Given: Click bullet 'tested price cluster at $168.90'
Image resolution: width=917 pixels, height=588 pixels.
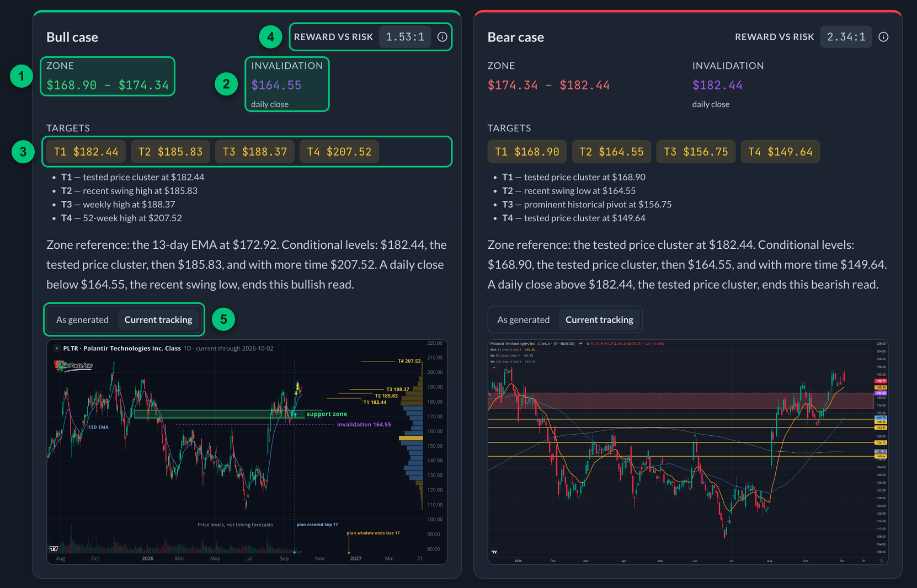Looking at the screenshot, I should 574,177.
